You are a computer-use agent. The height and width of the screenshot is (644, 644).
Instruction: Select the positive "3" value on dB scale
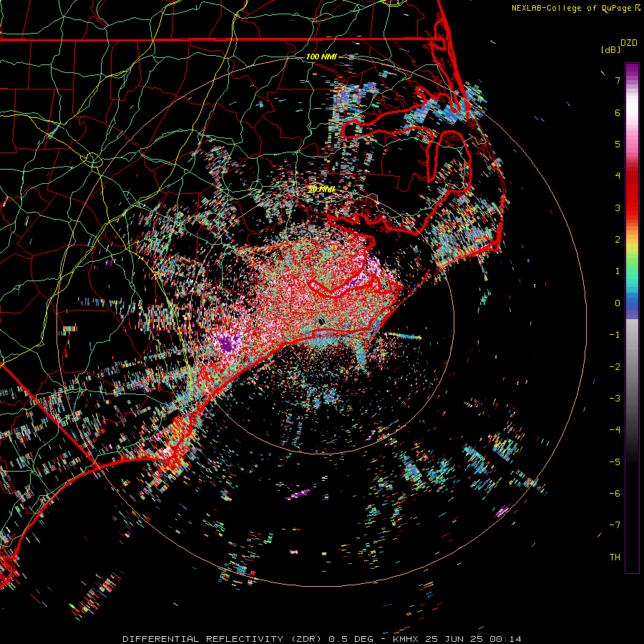[x=618, y=208]
